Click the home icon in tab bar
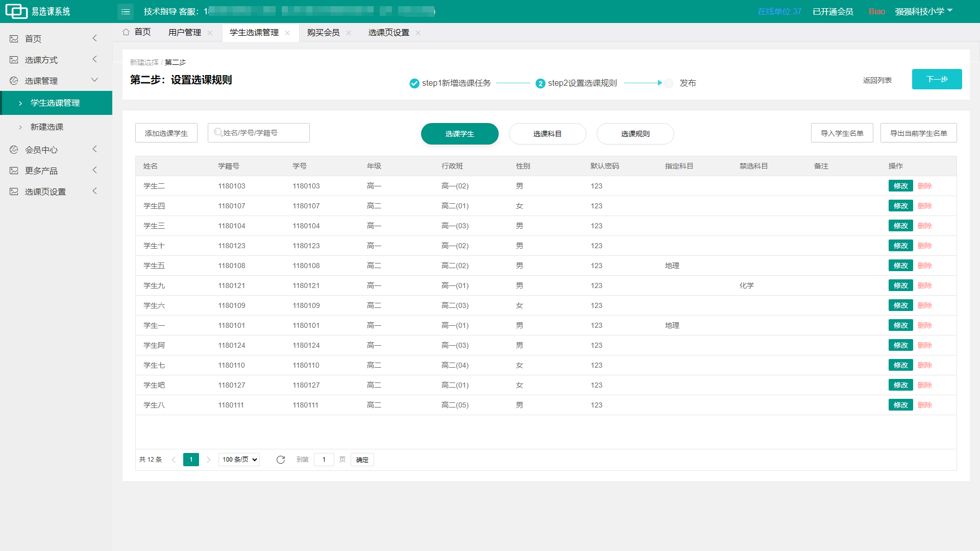 coord(126,32)
